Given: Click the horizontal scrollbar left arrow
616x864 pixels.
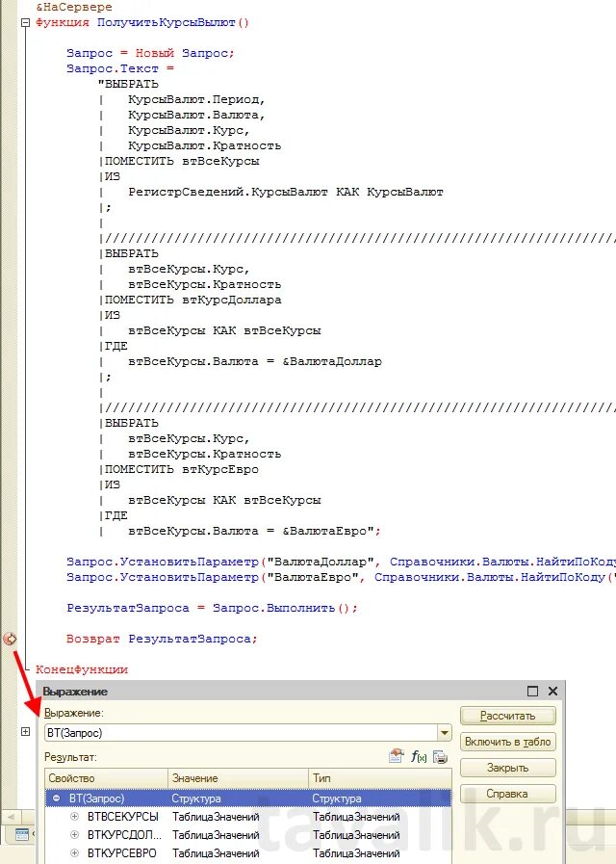Looking at the screenshot, I should pyautogui.click(x=10, y=816).
